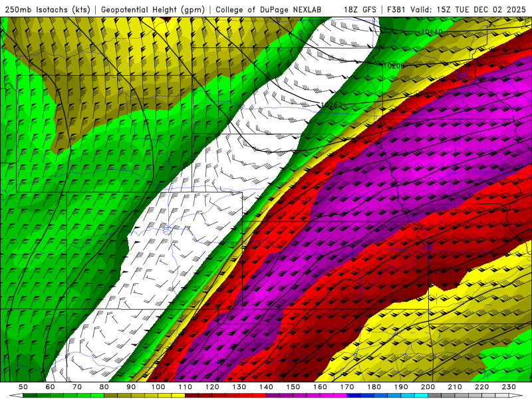Viewport: 532px width, 399px height.
Task: Click the 'Geopotential Height (gpm)' header label
Action: [x=153, y=9]
